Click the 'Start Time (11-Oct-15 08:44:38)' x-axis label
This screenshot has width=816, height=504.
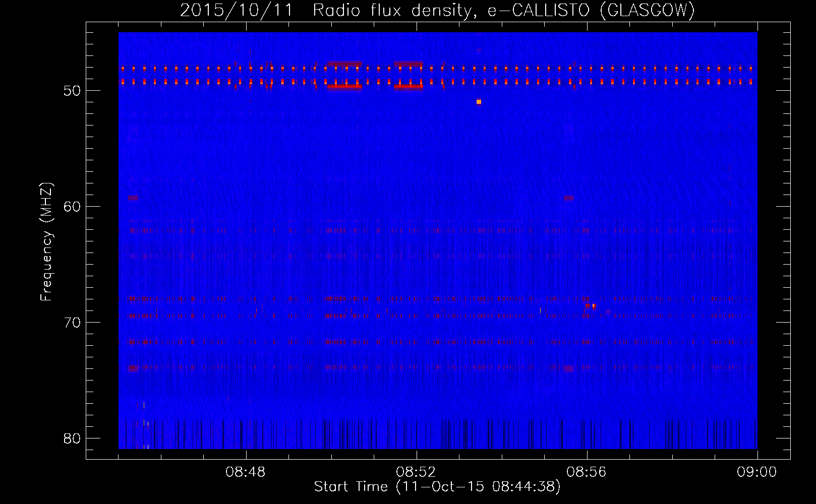click(x=437, y=487)
